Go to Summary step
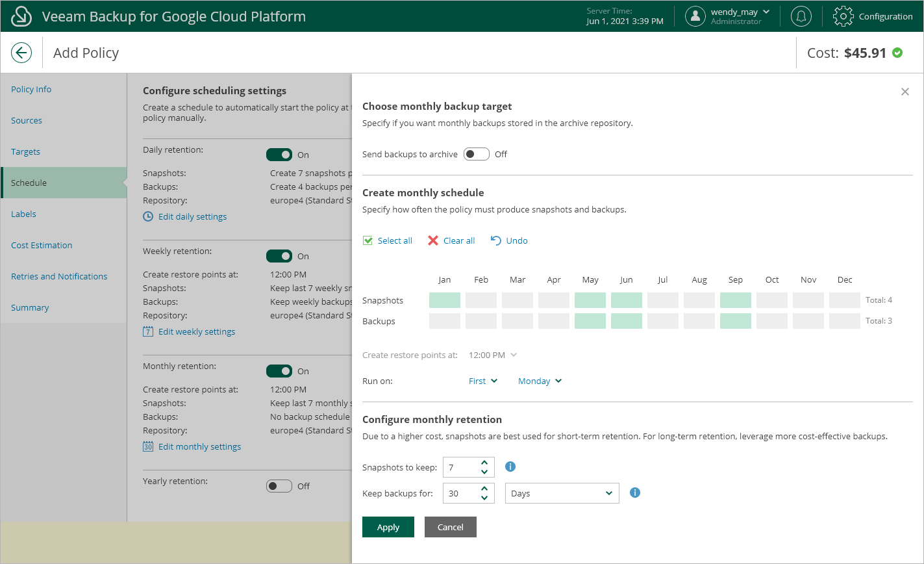The height and width of the screenshot is (564, 924). pos(30,307)
